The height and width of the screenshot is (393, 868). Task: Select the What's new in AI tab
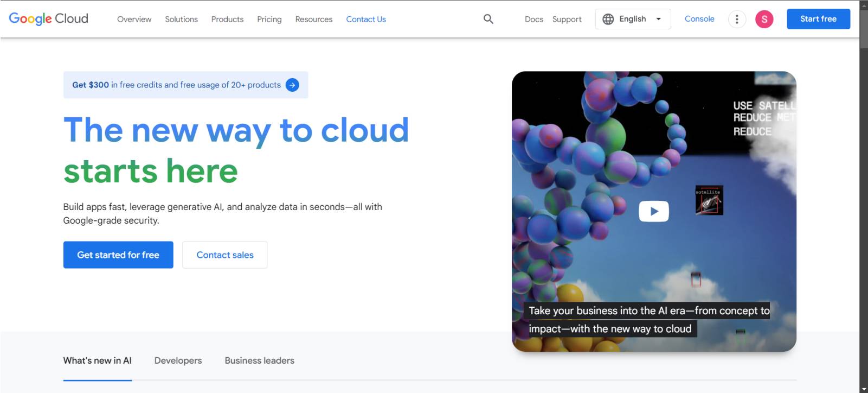97,360
